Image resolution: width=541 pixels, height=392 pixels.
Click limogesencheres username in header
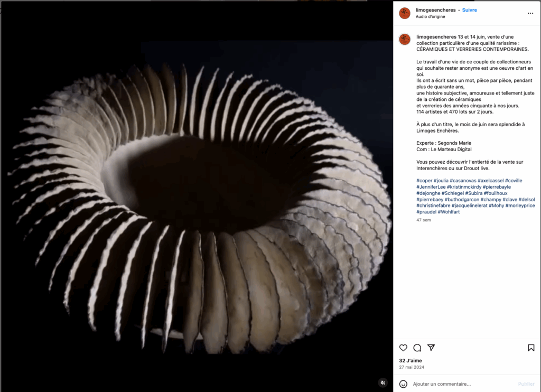436,10
